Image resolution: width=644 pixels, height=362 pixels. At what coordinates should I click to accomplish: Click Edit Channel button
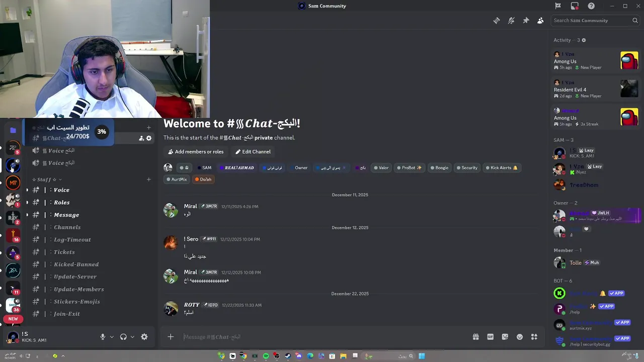pyautogui.click(x=253, y=152)
